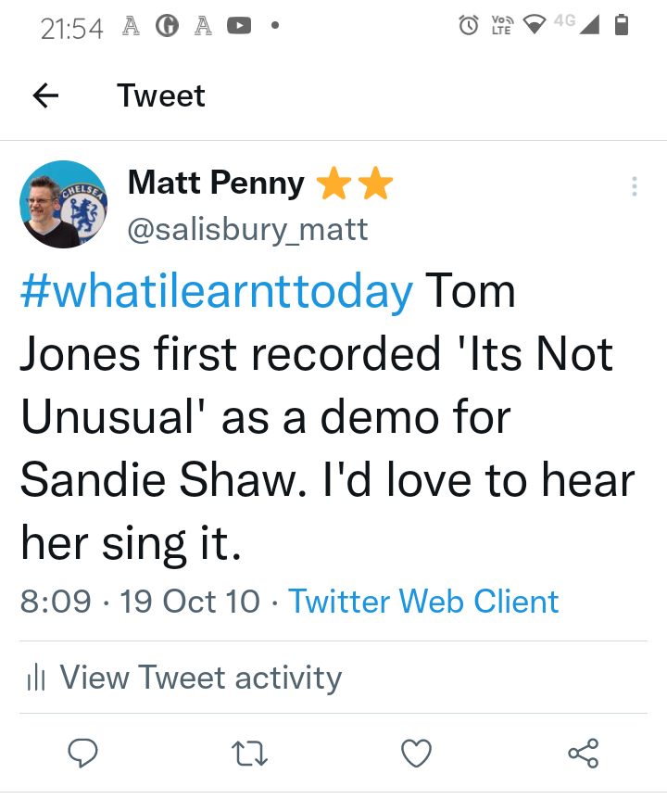Tap the back arrow icon
667x812 pixels.
point(45,95)
